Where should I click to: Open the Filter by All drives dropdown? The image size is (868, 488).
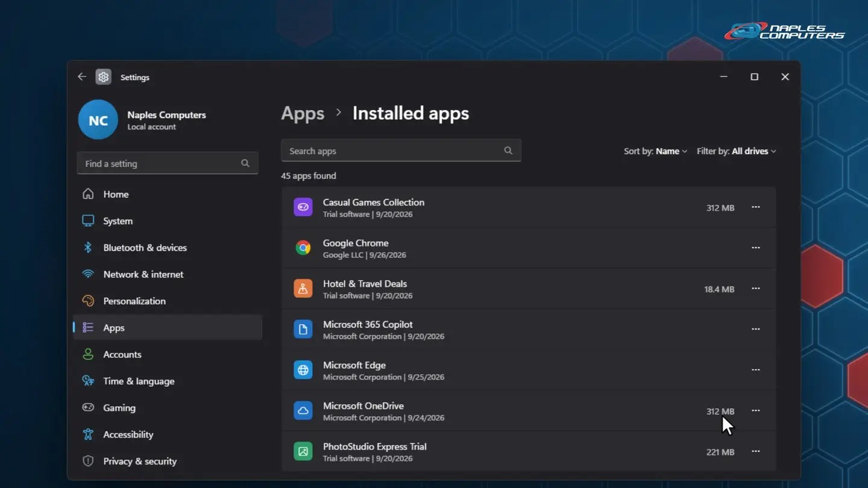pyautogui.click(x=737, y=151)
